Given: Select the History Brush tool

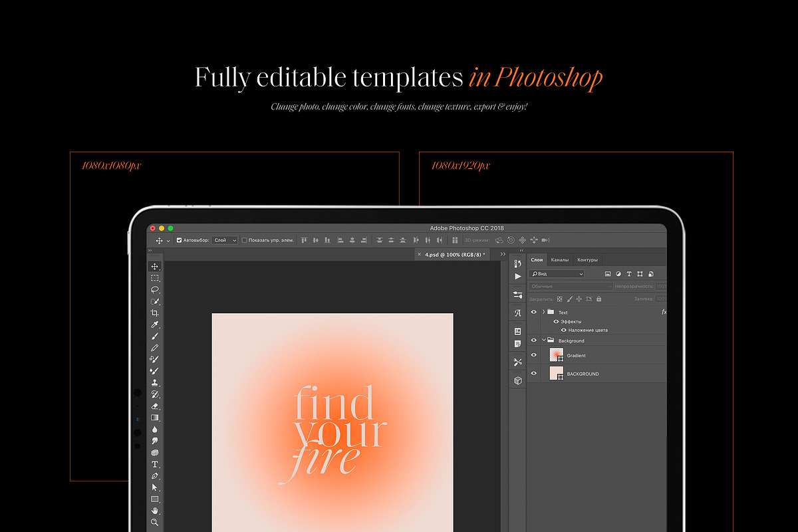Looking at the screenshot, I should [155, 394].
